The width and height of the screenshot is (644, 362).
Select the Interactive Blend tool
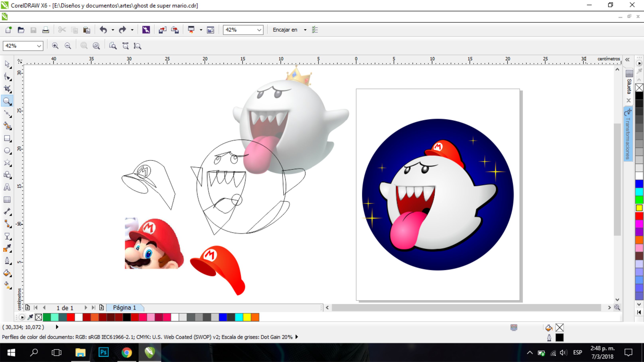tap(7, 236)
